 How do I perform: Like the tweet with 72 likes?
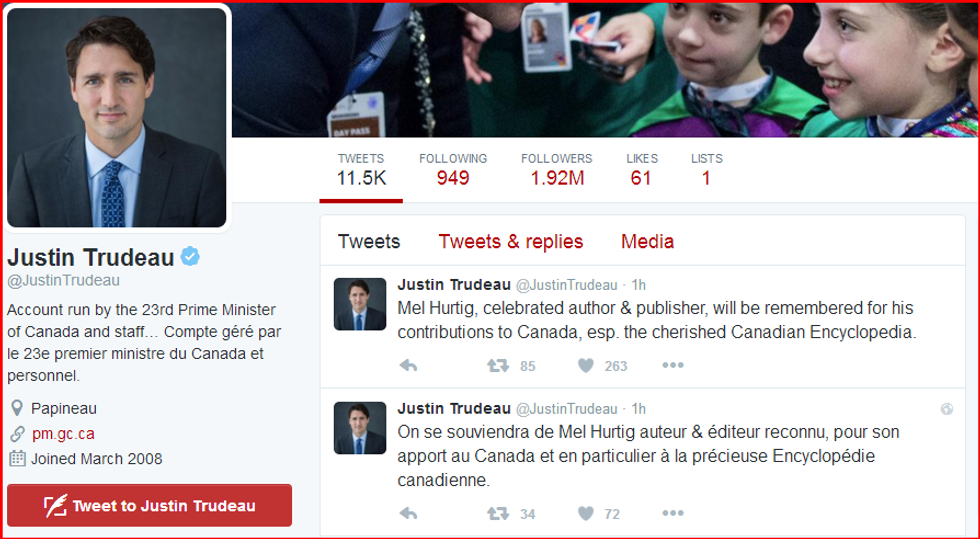586,514
